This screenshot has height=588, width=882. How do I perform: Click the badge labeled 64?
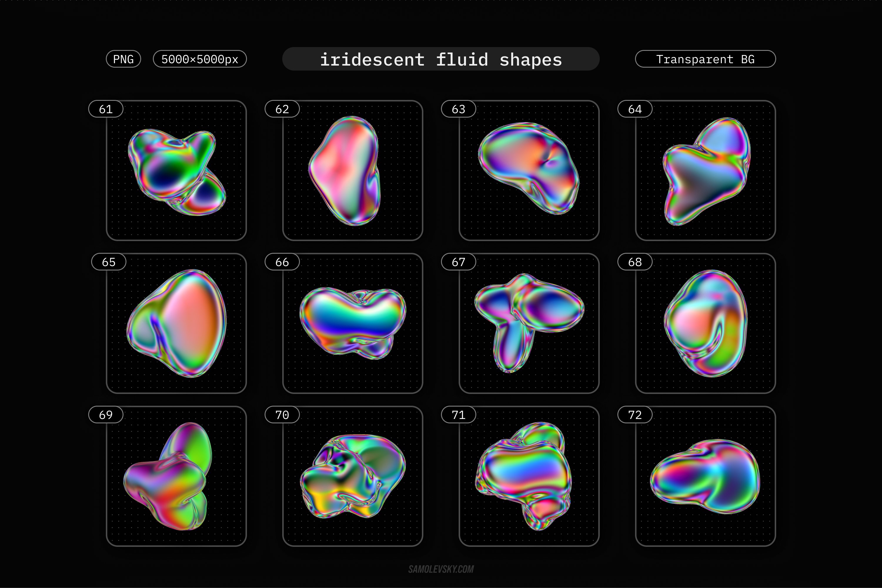tap(636, 109)
